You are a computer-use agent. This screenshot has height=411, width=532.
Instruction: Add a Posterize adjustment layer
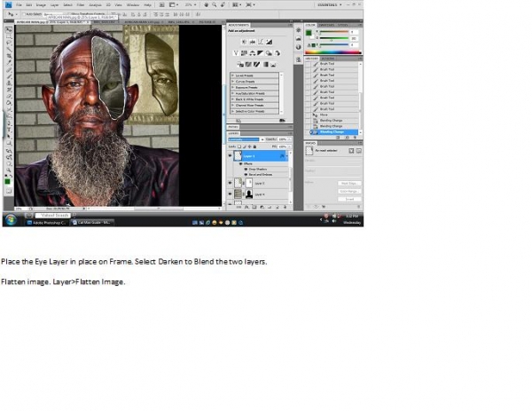click(248, 64)
